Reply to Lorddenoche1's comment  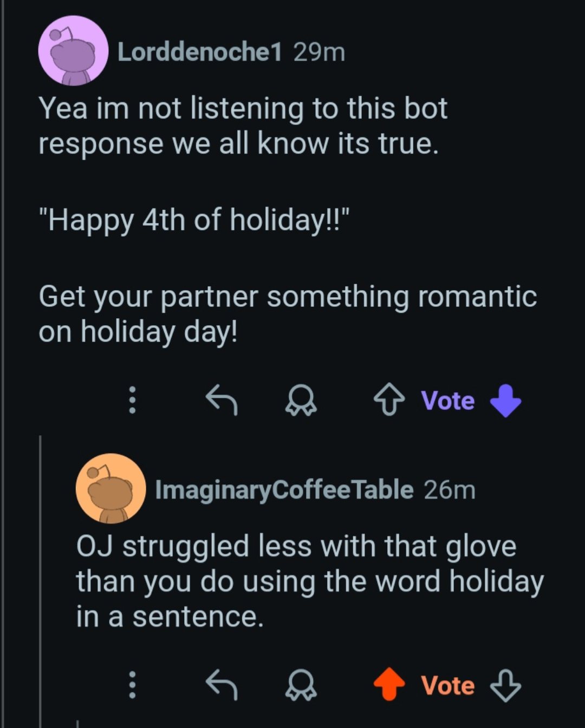222,400
